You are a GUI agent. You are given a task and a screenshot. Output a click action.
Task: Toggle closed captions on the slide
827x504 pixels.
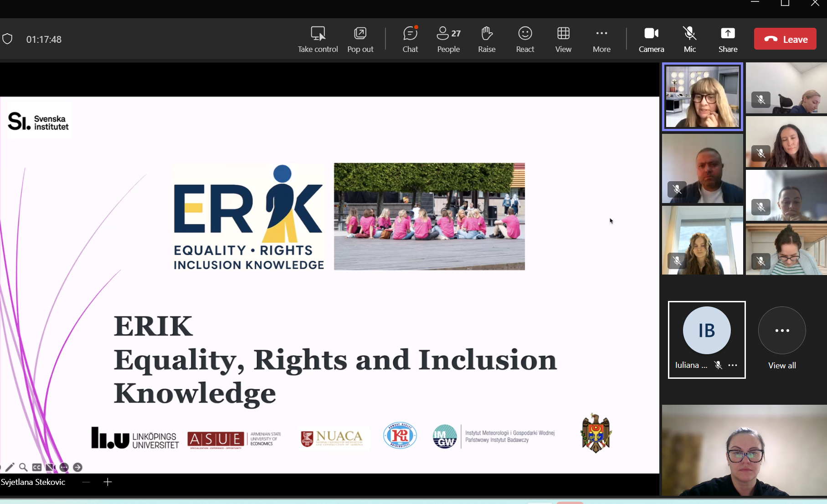click(x=37, y=467)
